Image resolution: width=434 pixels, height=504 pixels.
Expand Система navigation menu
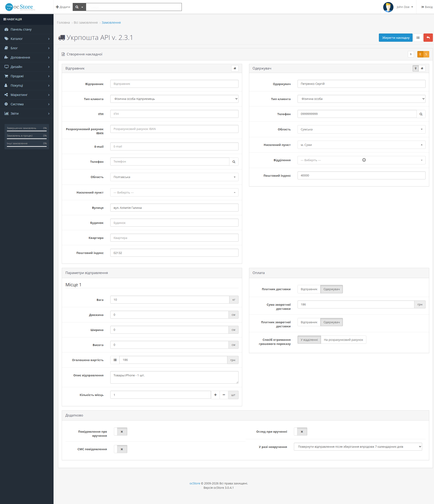coord(27,104)
